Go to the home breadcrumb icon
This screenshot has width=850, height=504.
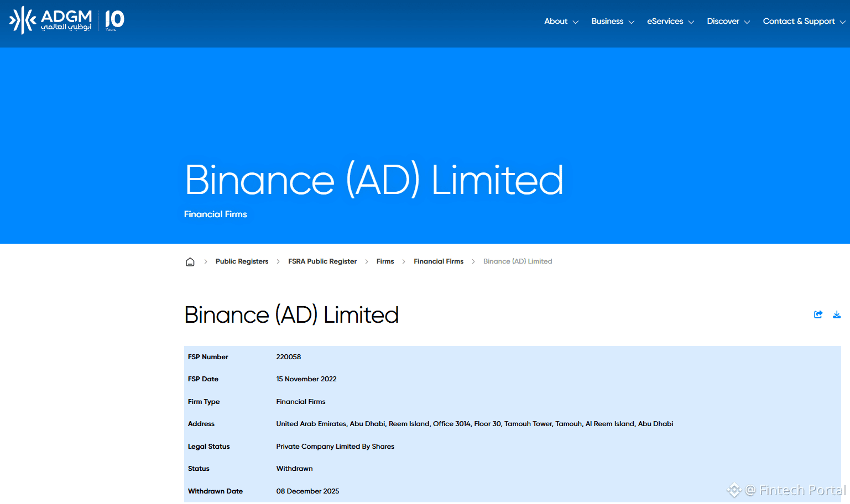(x=190, y=262)
